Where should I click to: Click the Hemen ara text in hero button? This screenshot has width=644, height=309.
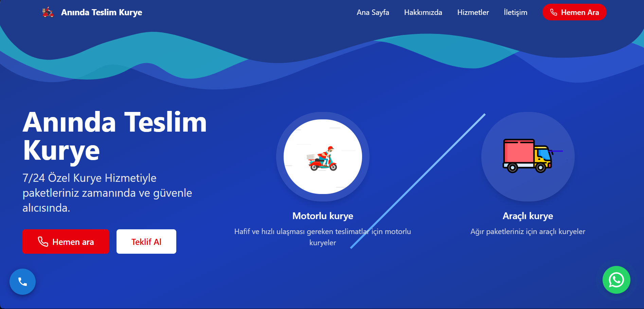click(x=73, y=242)
